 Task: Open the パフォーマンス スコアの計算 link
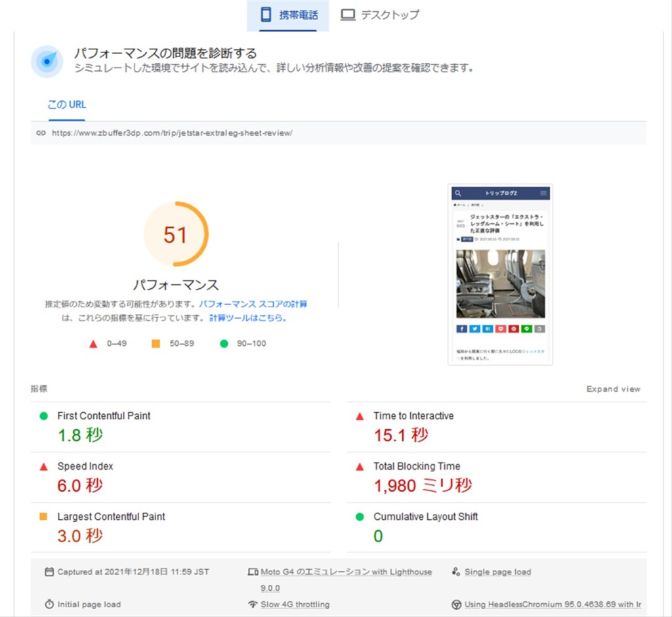(x=253, y=304)
